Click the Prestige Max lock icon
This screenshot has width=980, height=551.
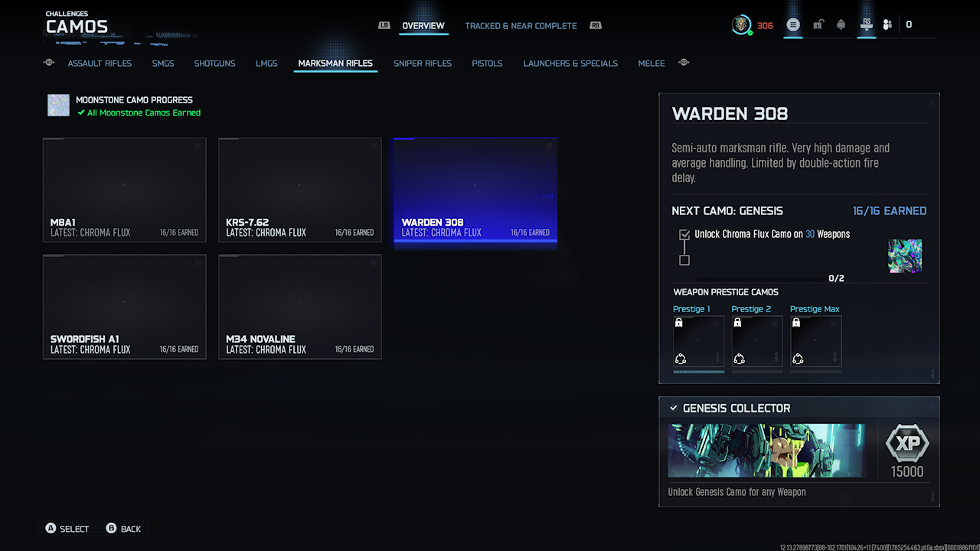point(797,324)
